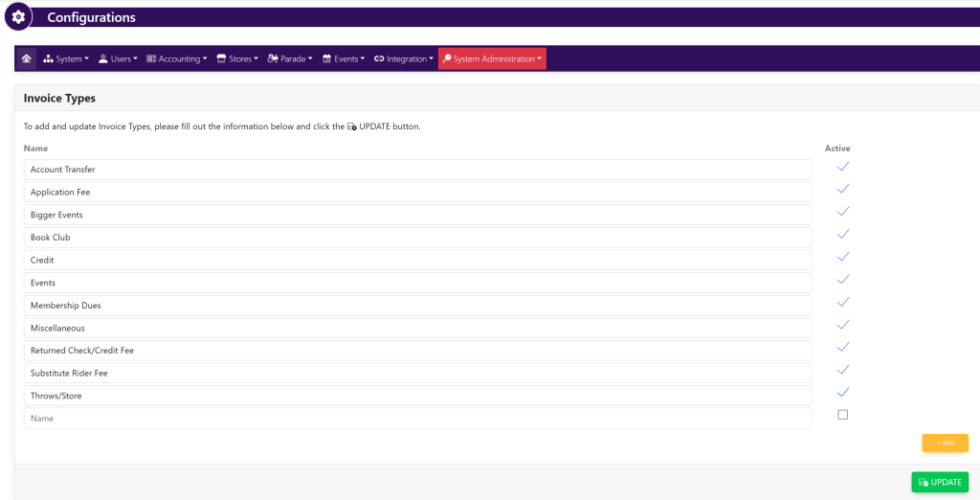
Task: Check the empty Active box for new row
Action: pyautogui.click(x=842, y=415)
